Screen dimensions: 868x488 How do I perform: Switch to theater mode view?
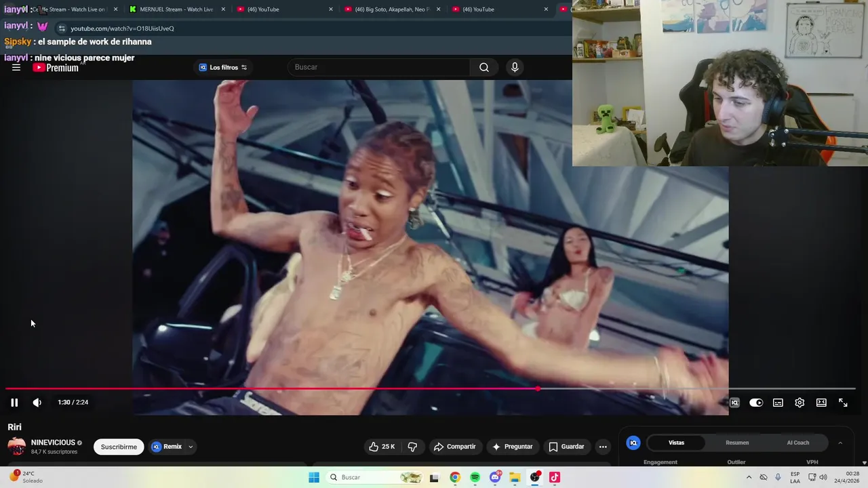[821, 403]
